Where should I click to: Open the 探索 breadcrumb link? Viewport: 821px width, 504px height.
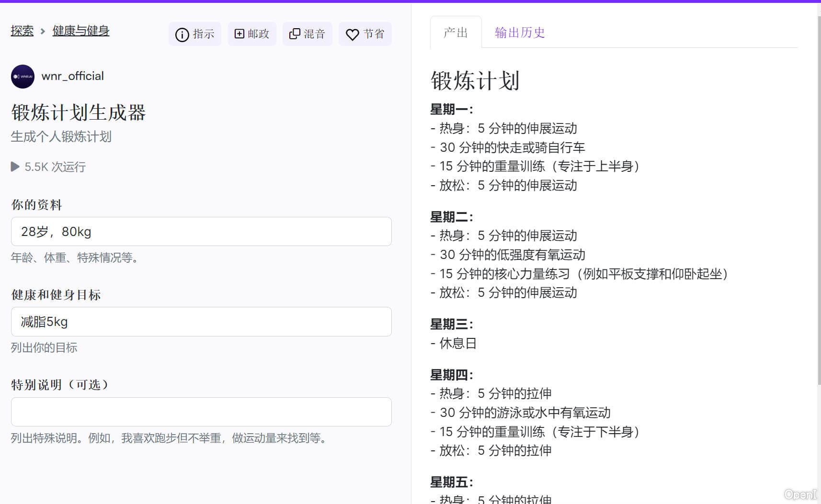[22, 31]
